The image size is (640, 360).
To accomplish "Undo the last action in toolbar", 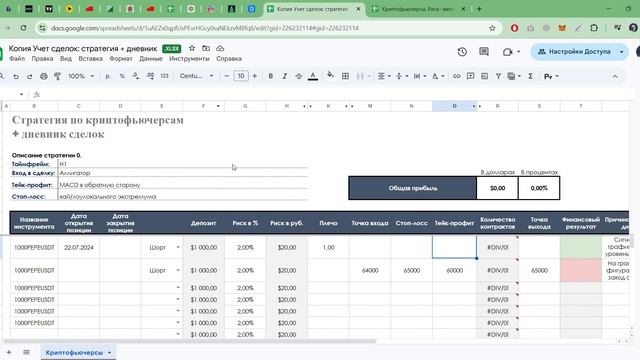I will tap(16, 76).
